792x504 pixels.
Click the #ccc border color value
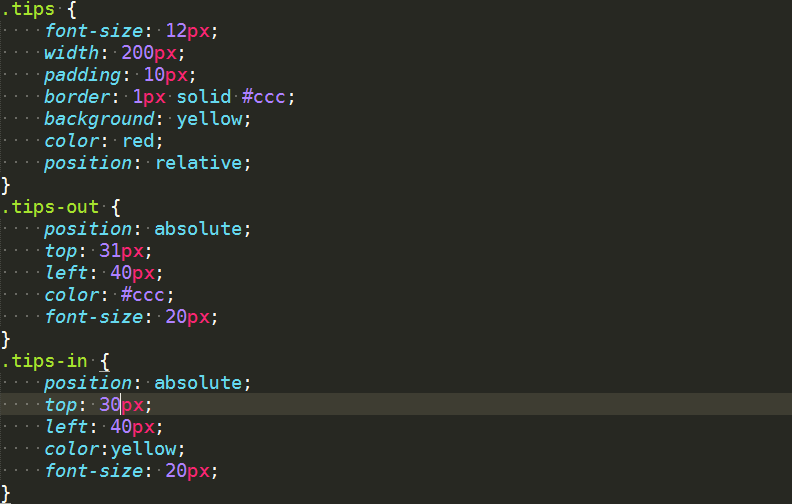point(264,97)
